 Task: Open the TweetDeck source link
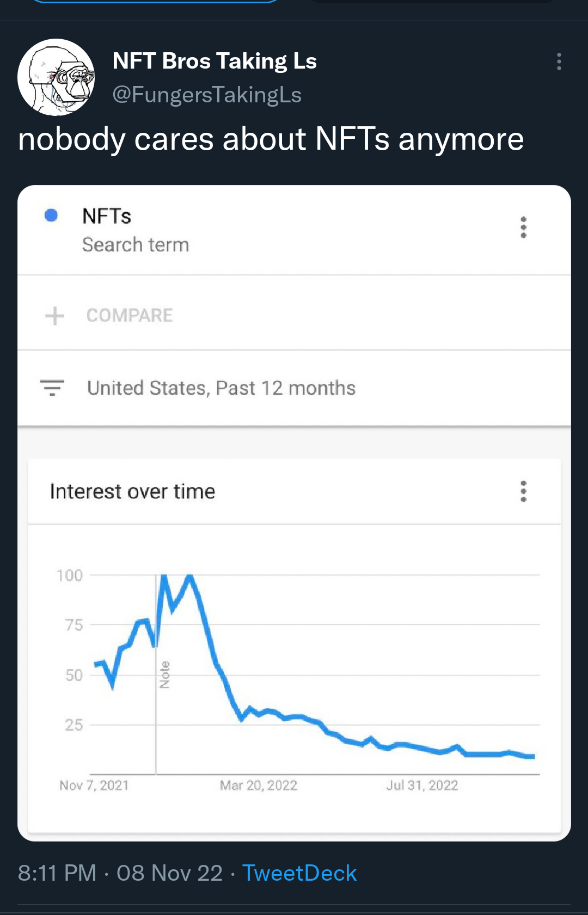[299, 873]
